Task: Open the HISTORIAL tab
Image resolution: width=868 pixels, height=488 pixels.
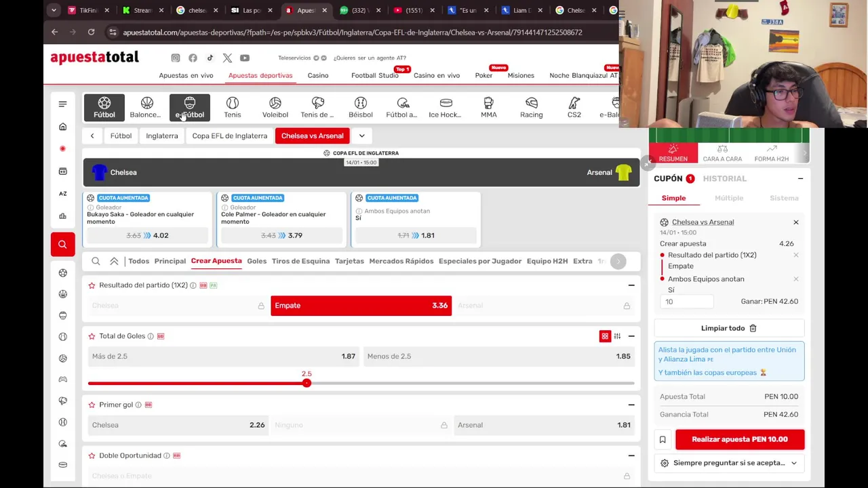Action: click(x=725, y=178)
